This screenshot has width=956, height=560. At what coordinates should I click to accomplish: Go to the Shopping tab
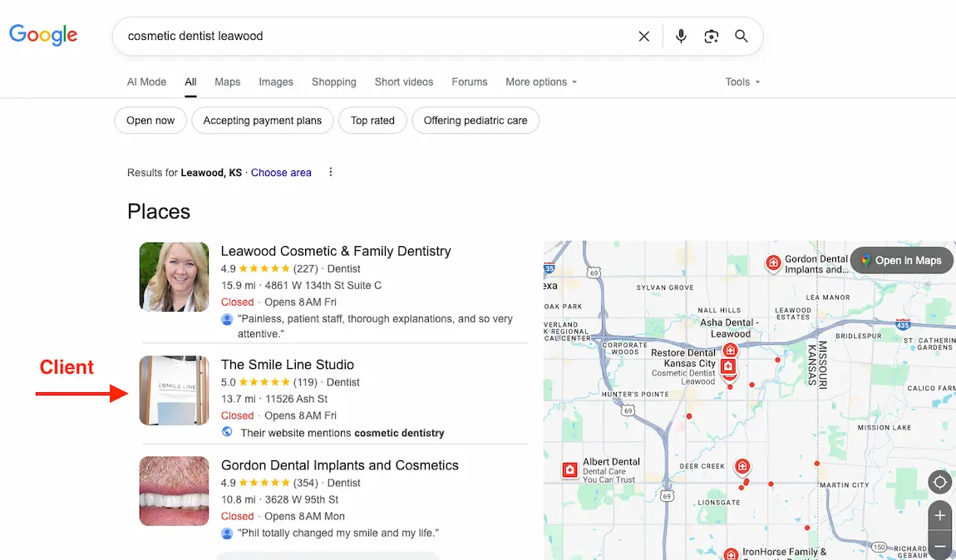334,81
